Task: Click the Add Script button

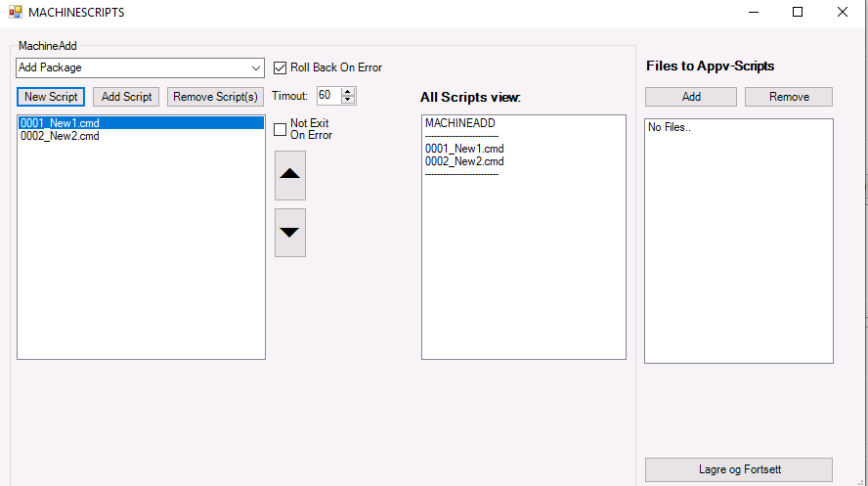Action: [127, 97]
